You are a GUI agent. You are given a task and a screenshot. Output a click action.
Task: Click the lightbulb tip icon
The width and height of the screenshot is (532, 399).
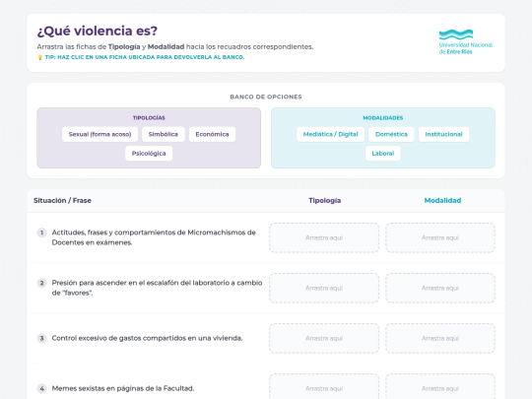point(39,57)
